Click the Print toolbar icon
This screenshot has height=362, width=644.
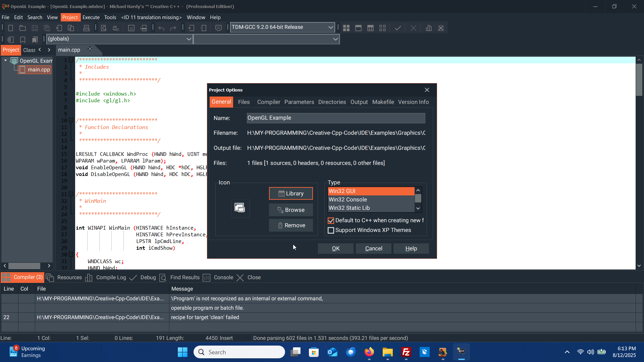(86, 28)
